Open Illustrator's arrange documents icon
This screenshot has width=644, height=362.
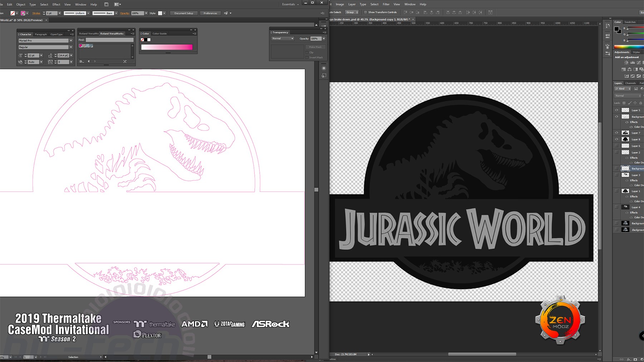pos(117,4)
